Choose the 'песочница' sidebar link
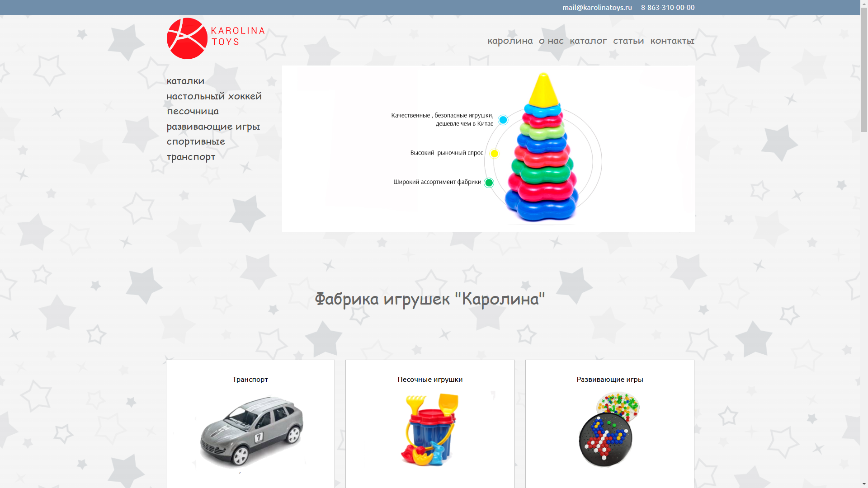 tap(193, 111)
